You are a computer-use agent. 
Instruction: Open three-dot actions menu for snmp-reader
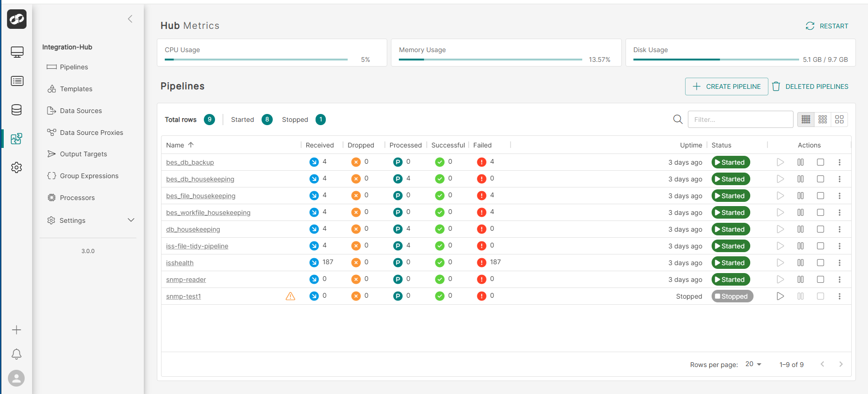[x=839, y=280]
